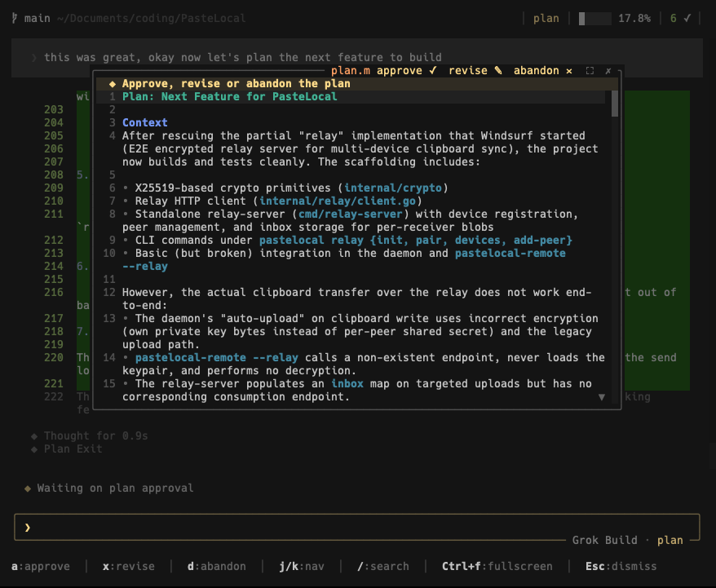The height and width of the screenshot is (588, 716).
Task: Click the /:search shortcut hint
Action: coord(383,567)
